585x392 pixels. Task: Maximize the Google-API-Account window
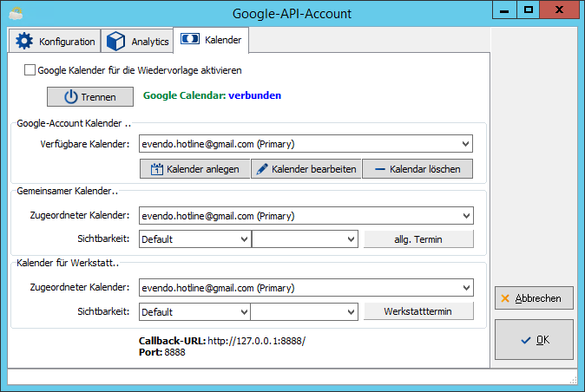pyautogui.click(x=529, y=10)
